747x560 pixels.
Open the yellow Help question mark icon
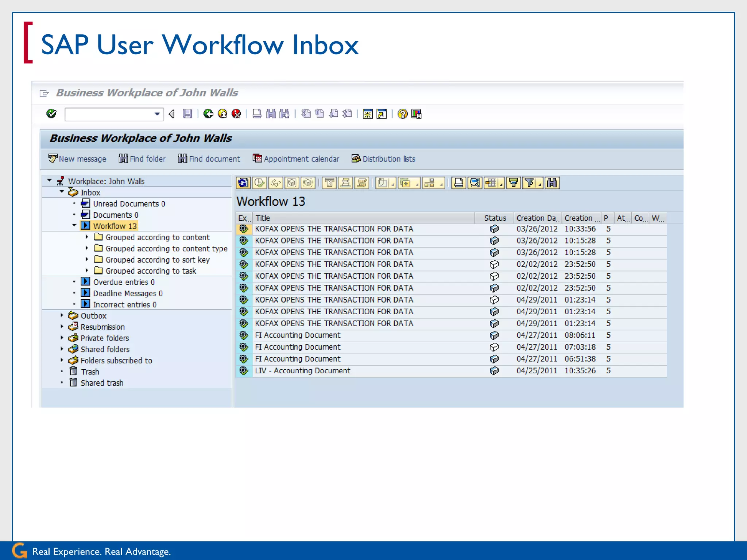(x=402, y=114)
